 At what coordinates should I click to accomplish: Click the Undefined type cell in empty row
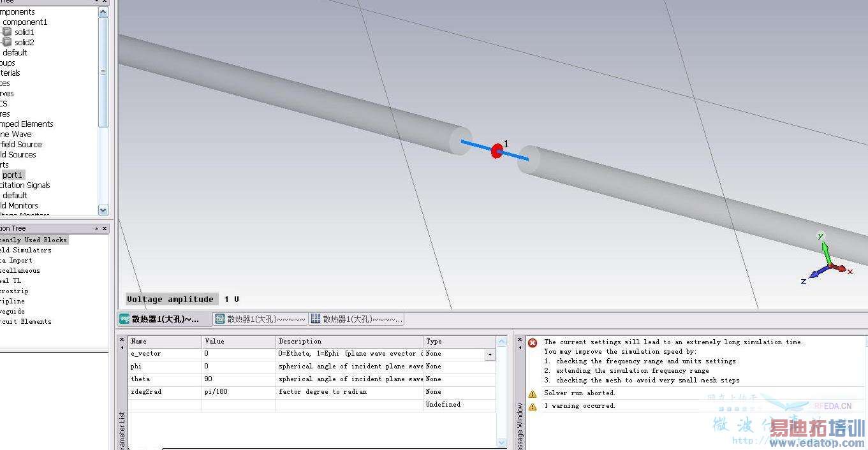click(x=459, y=405)
